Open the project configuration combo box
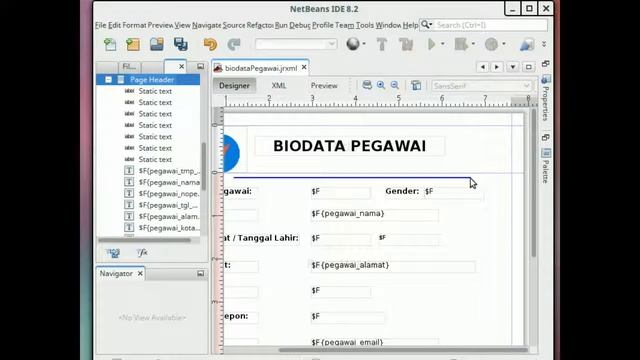 coord(296,44)
